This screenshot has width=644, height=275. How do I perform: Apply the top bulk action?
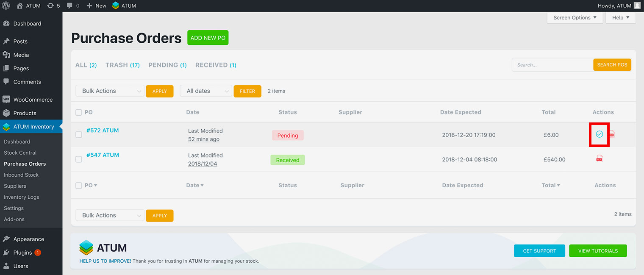(160, 91)
